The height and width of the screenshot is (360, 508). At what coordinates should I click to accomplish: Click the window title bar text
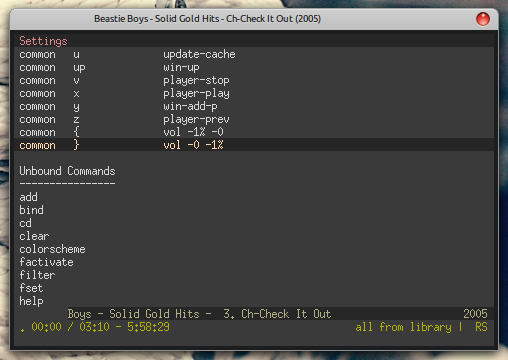tap(207, 19)
